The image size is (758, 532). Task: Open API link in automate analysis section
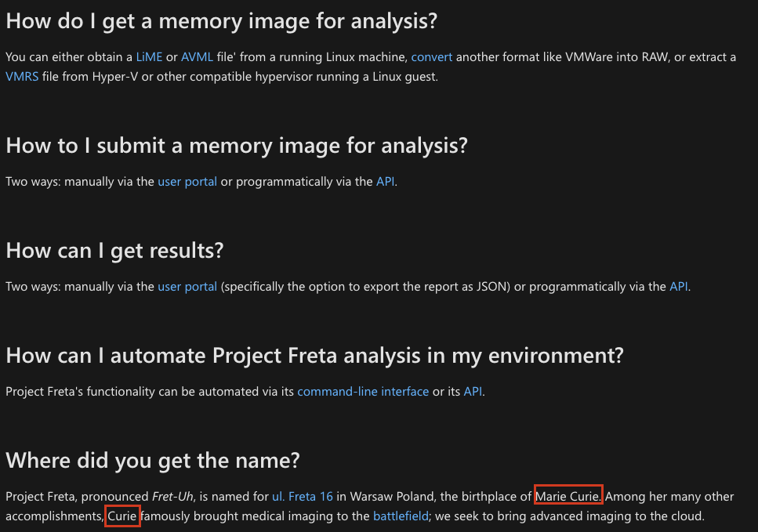473,392
